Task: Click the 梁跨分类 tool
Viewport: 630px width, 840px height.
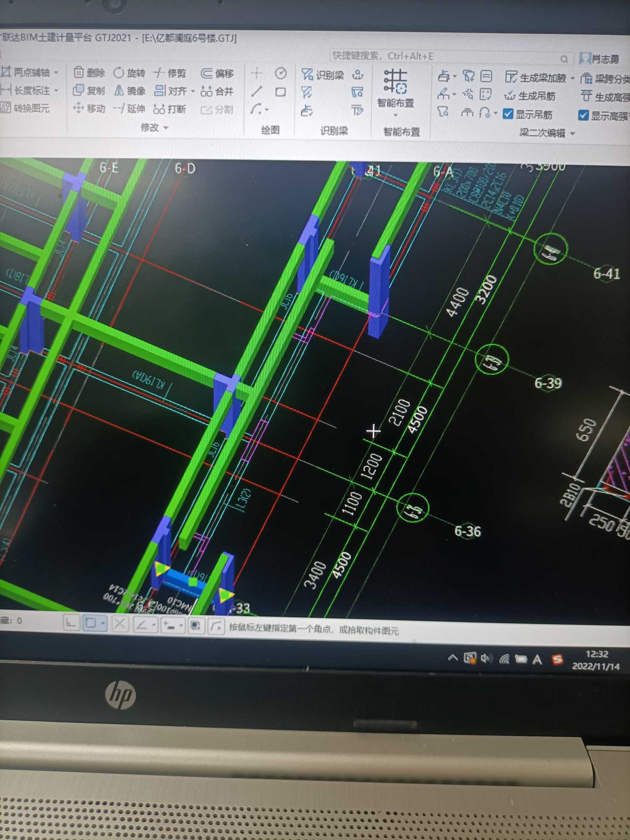Action: point(605,79)
